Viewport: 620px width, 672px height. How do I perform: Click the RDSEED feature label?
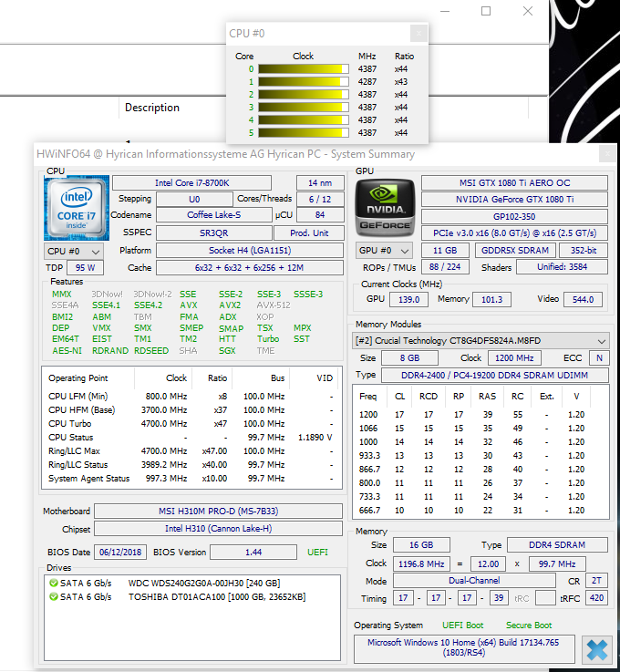(151, 350)
